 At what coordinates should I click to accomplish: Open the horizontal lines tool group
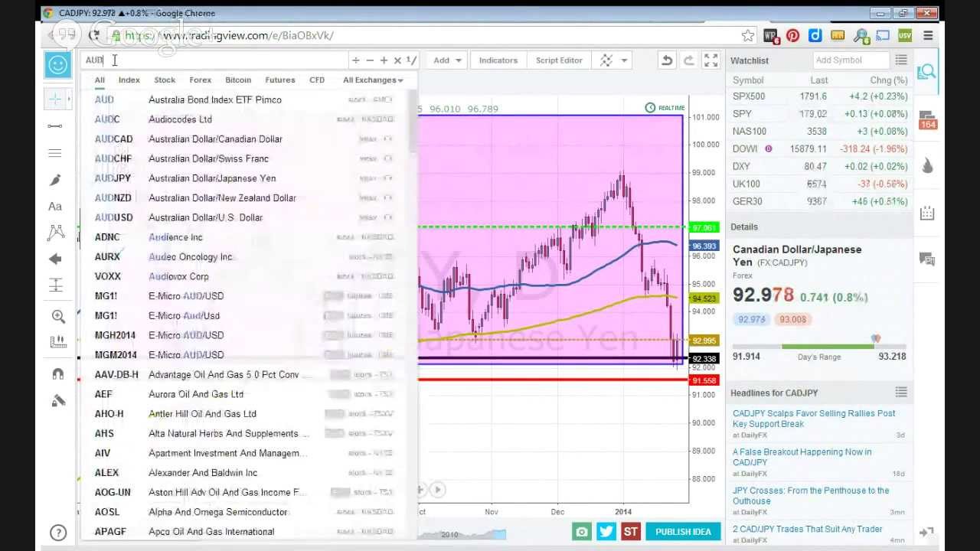click(x=55, y=153)
